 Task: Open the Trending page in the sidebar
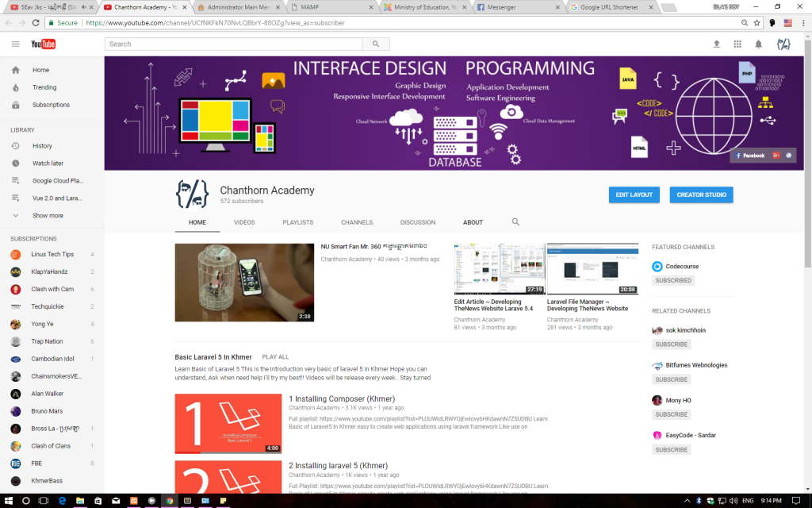(x=44, y=87)
